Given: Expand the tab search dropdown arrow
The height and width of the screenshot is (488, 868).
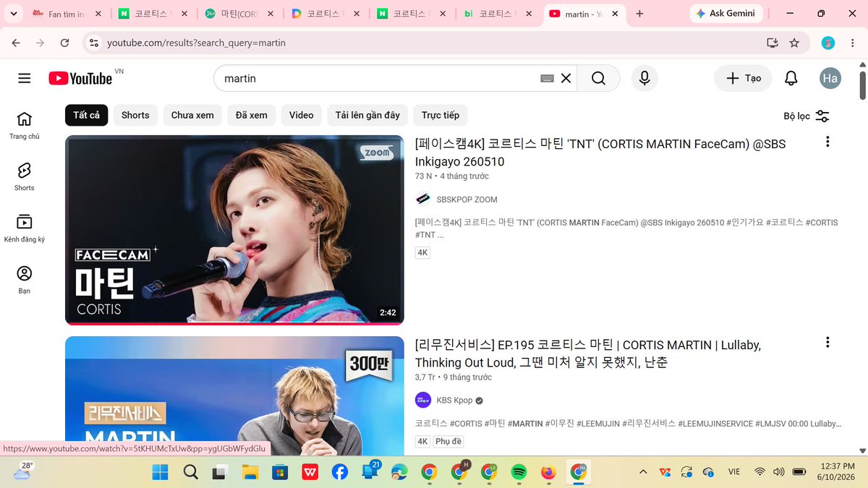Looking at the screenshot, I should [13, 14].
